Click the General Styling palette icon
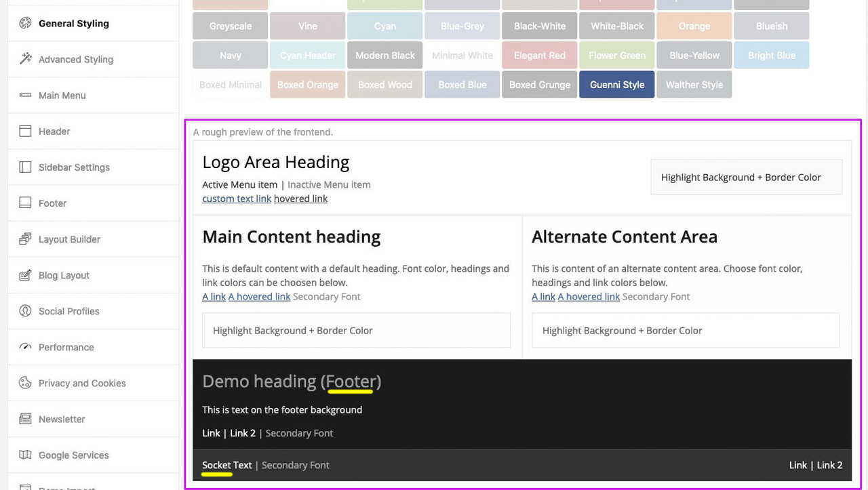Screen dimensions: 868x490 (25, 23)
